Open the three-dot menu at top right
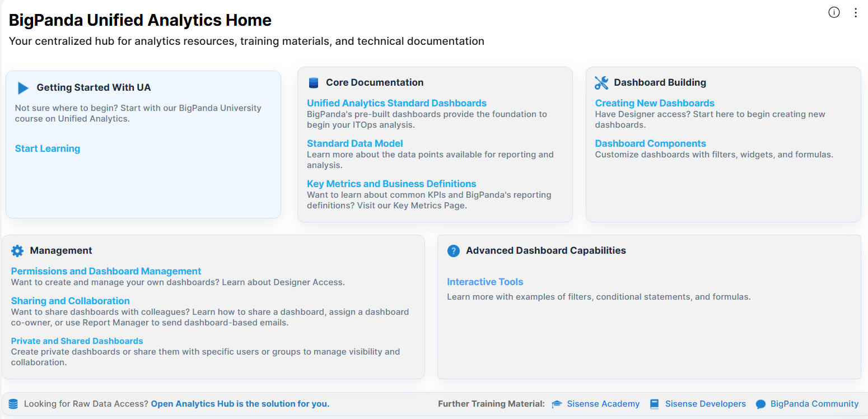This screenshot has height=419, width=868. 856,12
